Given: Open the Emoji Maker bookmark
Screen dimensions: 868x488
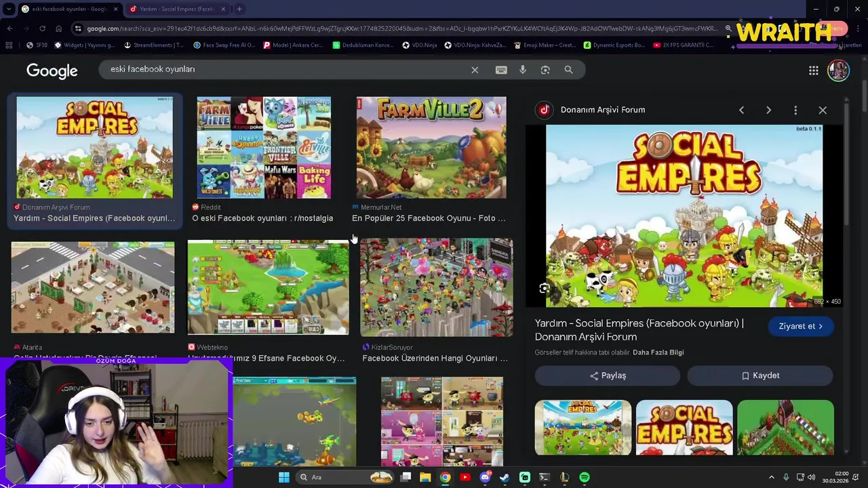Looking at the screenshot, I should (x=545, y=45).
